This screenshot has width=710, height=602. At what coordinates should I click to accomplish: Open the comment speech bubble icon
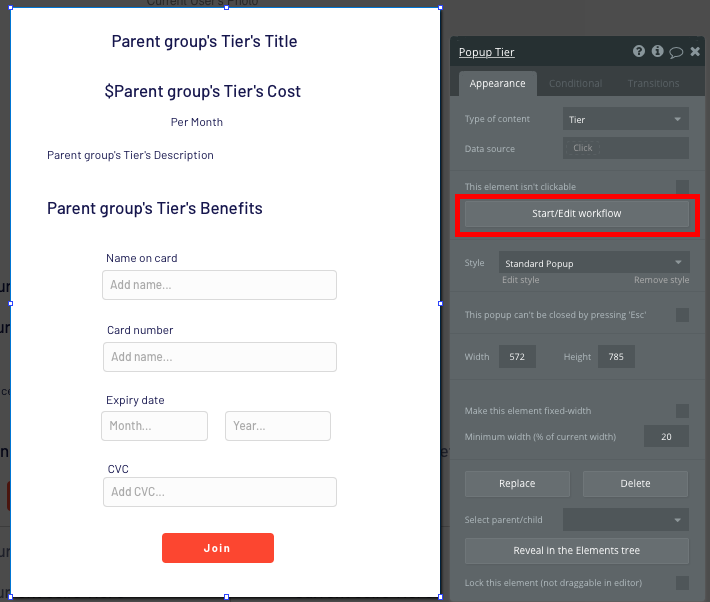[x=676, y=52]
